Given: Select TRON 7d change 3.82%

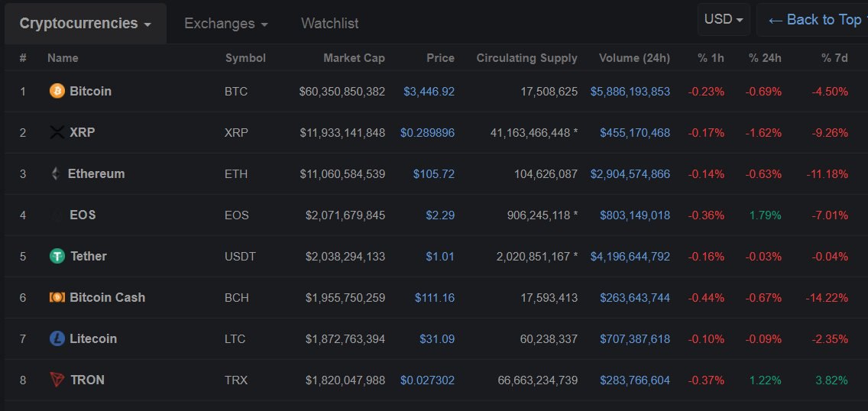Looking at the screenshot, I should tap(832, 380).
